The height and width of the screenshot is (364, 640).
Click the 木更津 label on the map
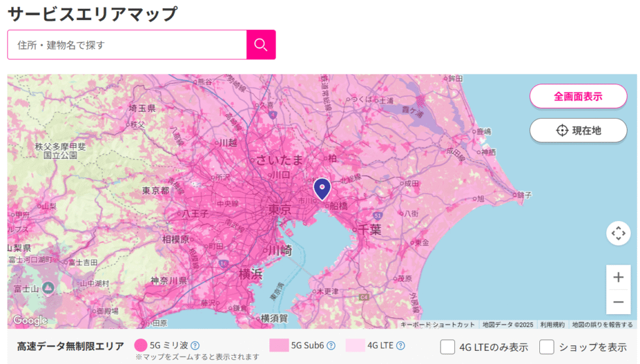(327, 292)
